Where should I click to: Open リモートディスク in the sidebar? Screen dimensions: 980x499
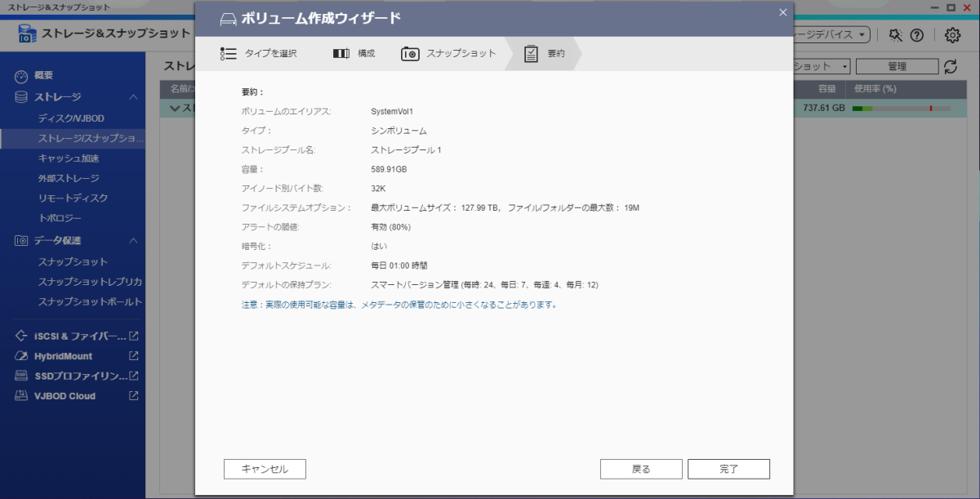(x=73, y=198)
